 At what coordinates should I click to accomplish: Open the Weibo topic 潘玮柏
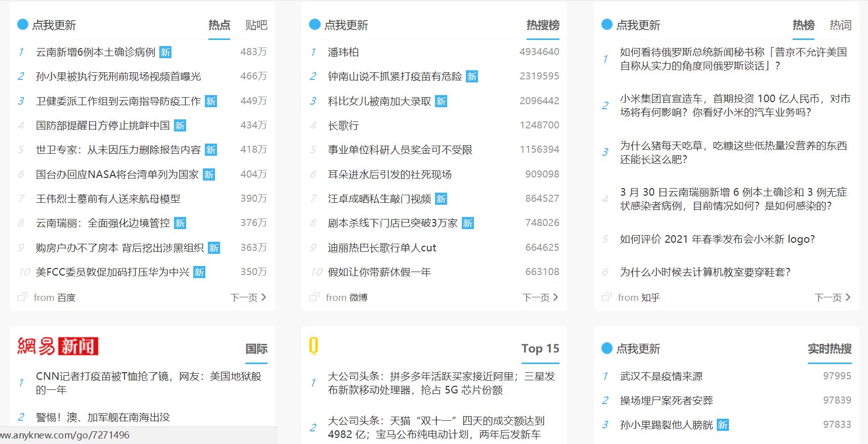[x=343, y=52]
